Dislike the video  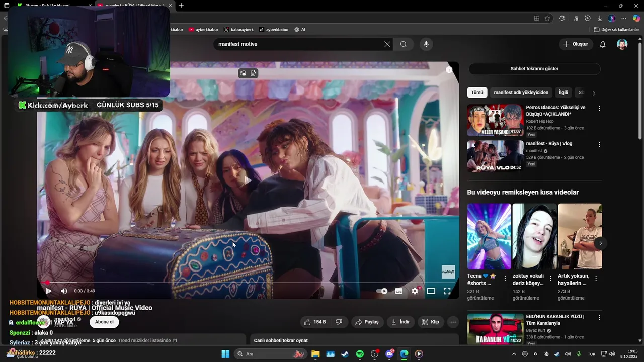pyautogui.click(x=339, y=322)
